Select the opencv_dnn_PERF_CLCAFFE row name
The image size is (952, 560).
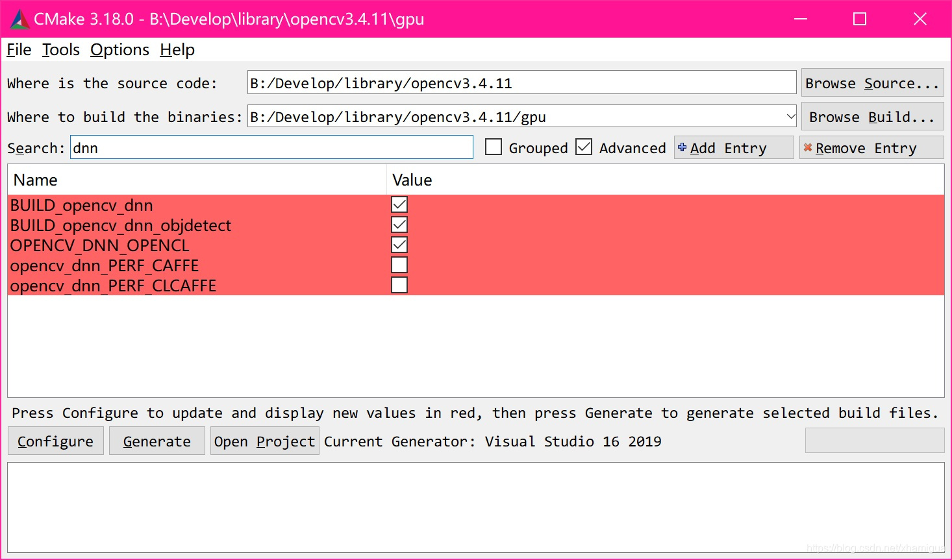click(113, 286)
